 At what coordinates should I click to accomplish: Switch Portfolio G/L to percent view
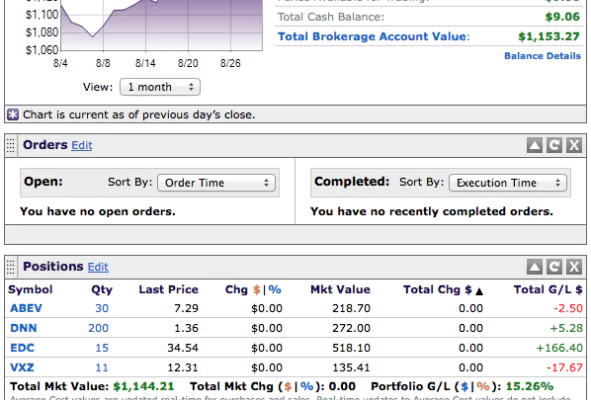[483, 386]
